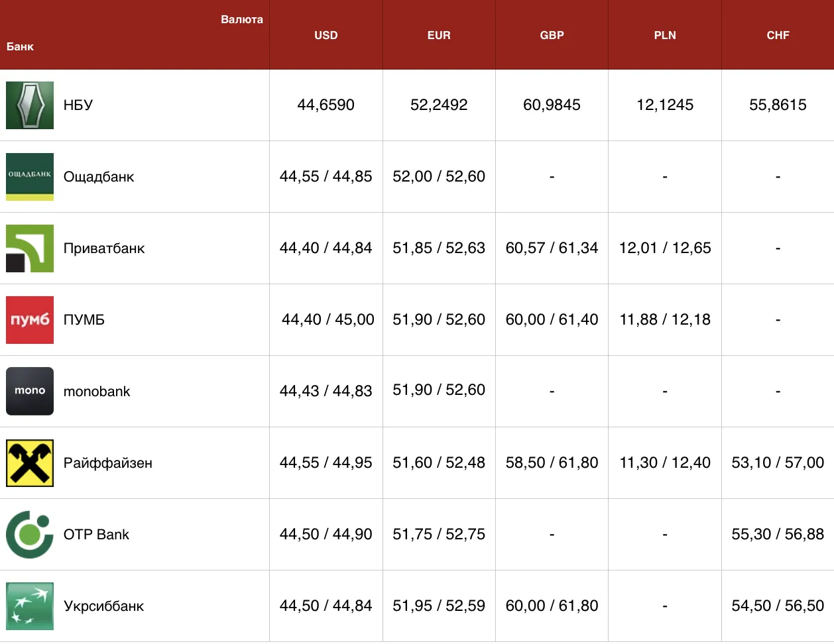
Task: Click Укрсиббанк CHF rate 54,50 / 56,50
Action: 778,606
